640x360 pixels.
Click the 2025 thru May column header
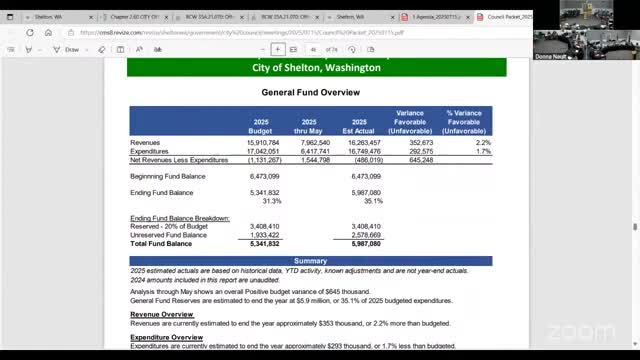click(308, 127)
